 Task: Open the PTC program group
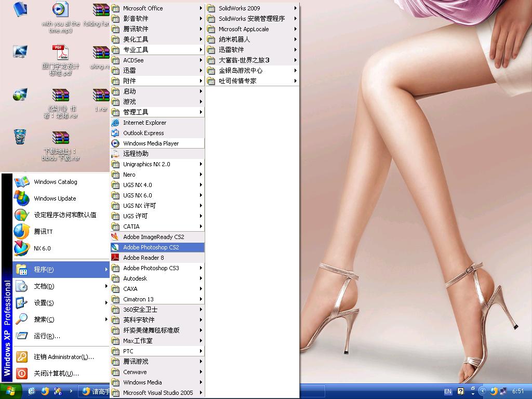pyautogui.click(x=157, y=351)
